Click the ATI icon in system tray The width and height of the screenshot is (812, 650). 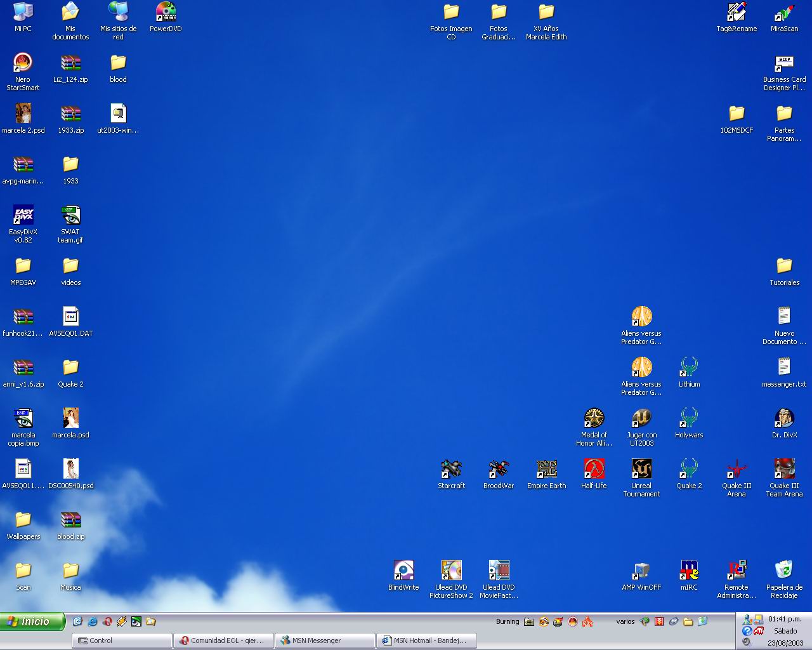point(758,630)
